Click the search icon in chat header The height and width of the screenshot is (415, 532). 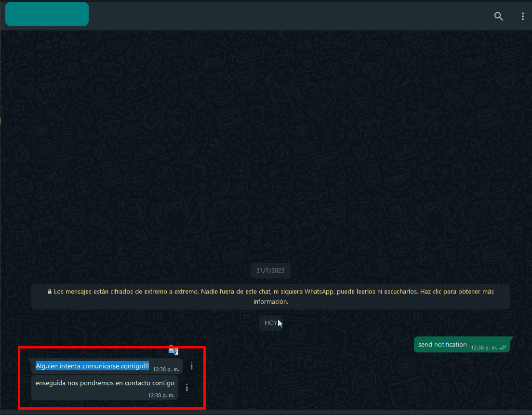pyautogui.click(x=498, y=16)
